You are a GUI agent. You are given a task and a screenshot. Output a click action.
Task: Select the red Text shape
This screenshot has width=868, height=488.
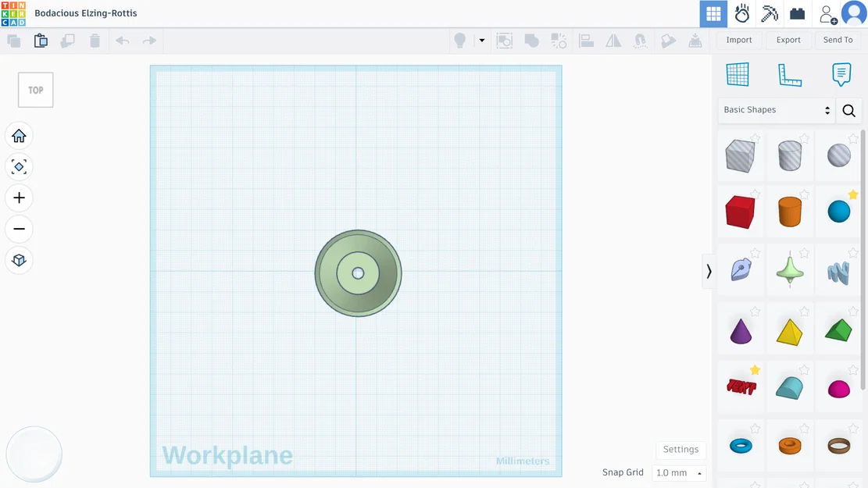(x=741, y=386)
